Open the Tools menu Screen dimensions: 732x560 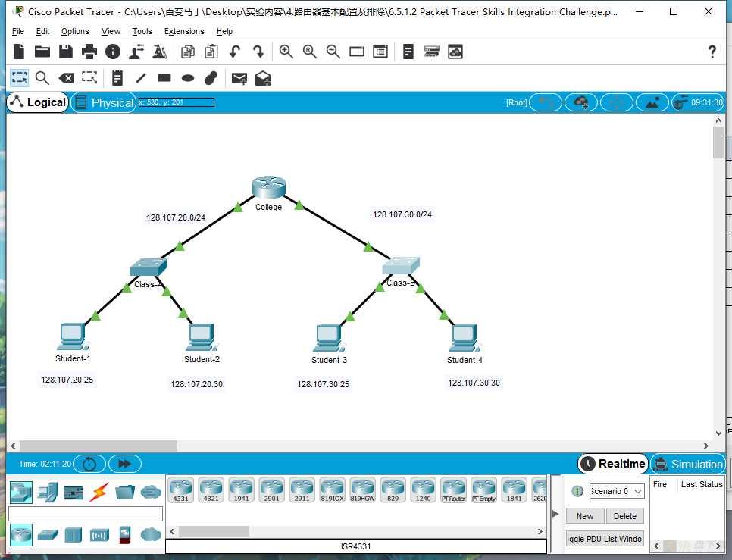[x=142, y=31]
